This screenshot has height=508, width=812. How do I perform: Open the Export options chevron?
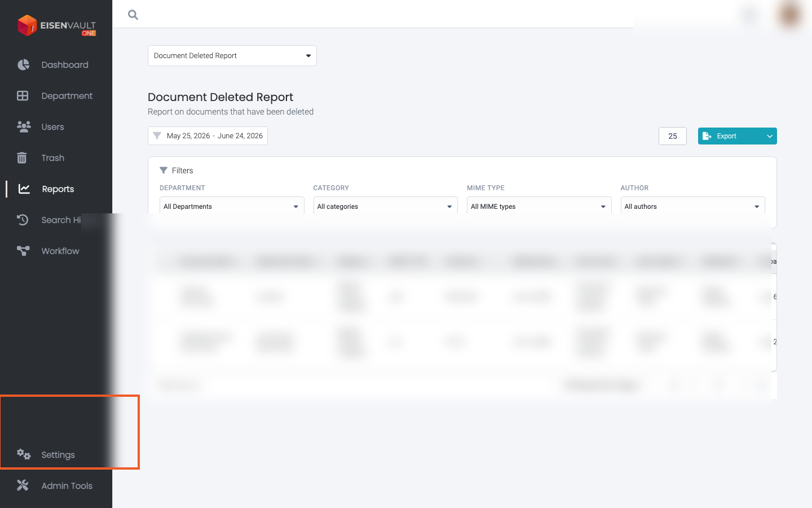click(770, 136)
